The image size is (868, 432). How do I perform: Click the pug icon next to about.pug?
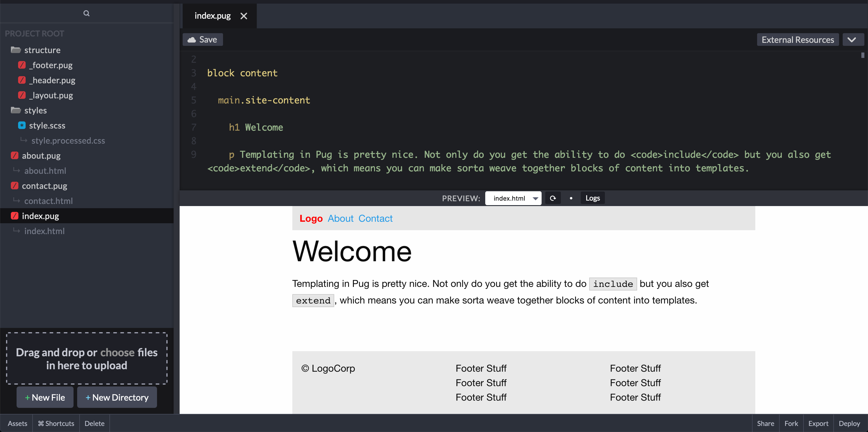(14, 155)
